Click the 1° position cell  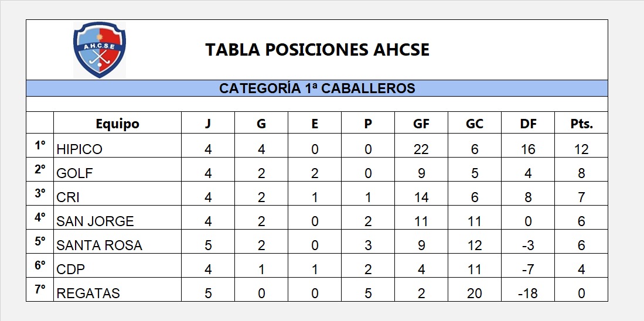40,145
